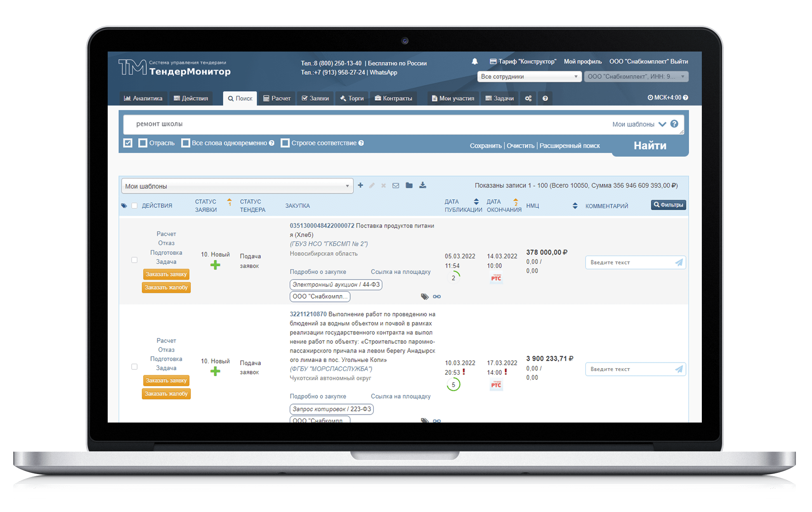Image resolution: width=812 pixels, height=512 pixels.
Task: Open the Аналитика tab
Action: tap(143, 99)
